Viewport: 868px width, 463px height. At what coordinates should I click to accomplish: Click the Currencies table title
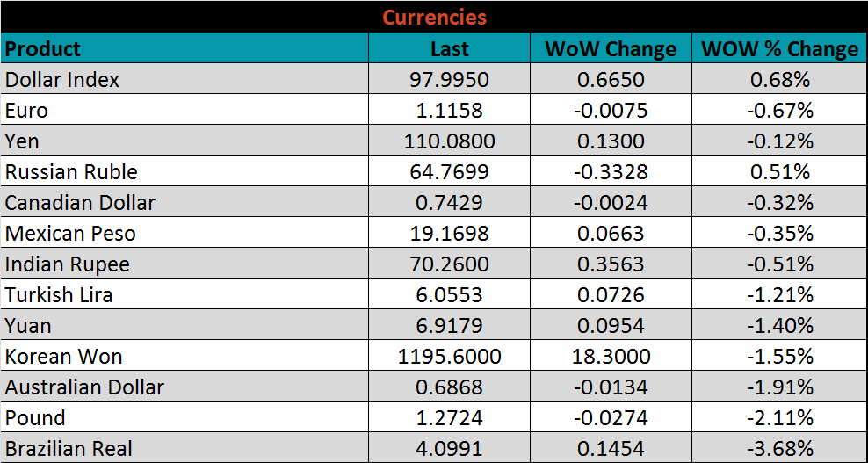[434, 17]
